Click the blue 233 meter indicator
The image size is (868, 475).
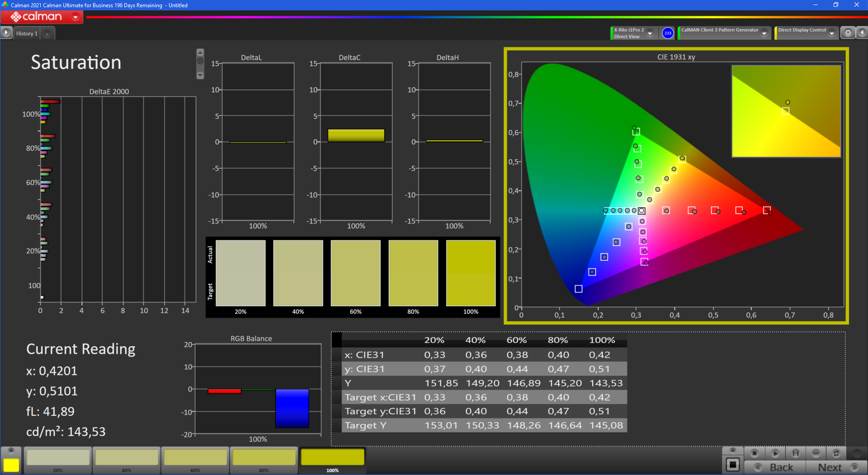[668, 33]
